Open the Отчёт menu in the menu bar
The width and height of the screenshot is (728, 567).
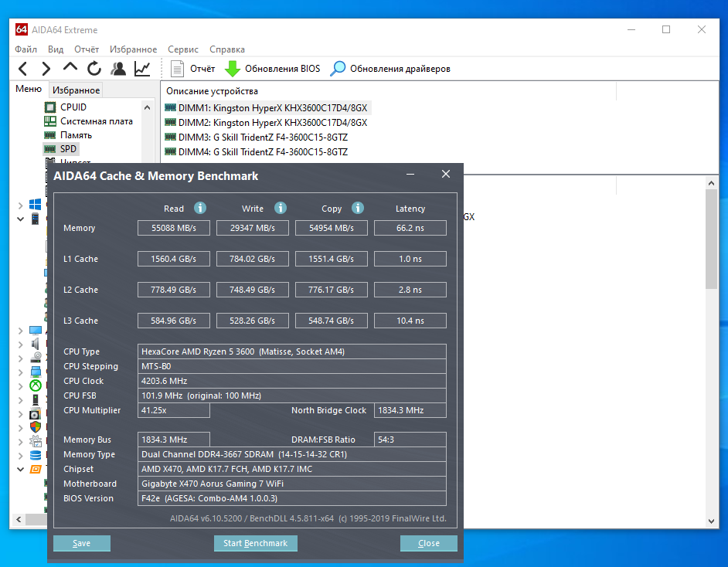(x=87, y=49)
